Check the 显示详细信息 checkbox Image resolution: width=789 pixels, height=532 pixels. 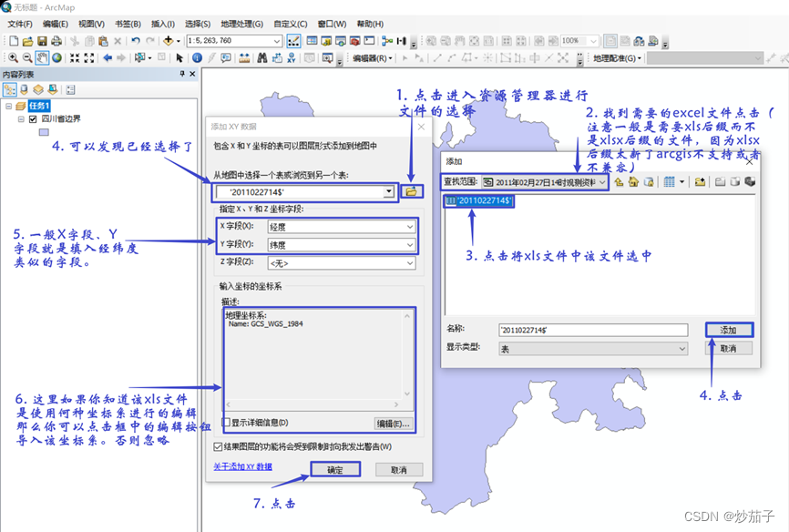click(226, 423)
